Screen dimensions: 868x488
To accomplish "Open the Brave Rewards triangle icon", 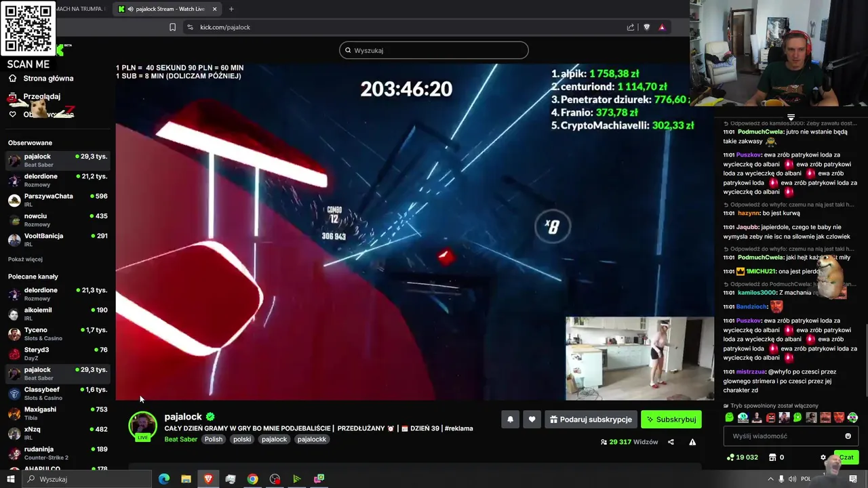I will click(662, 27).
